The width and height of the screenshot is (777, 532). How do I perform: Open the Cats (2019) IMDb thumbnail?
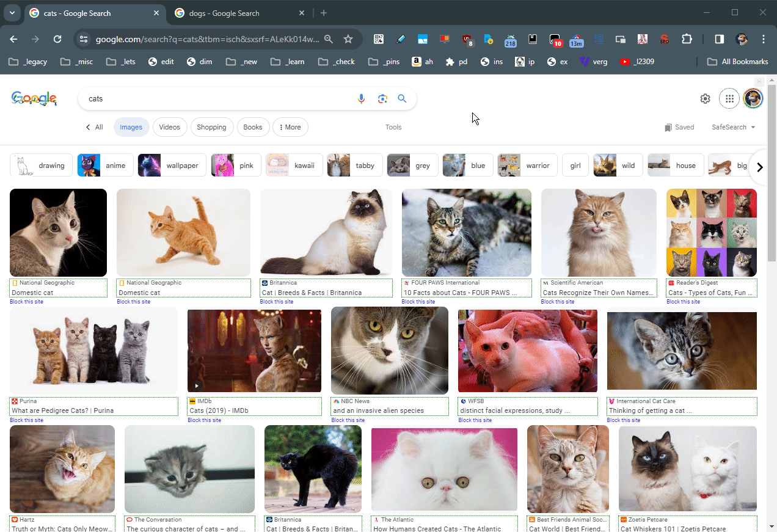click(x=254, y=351)
